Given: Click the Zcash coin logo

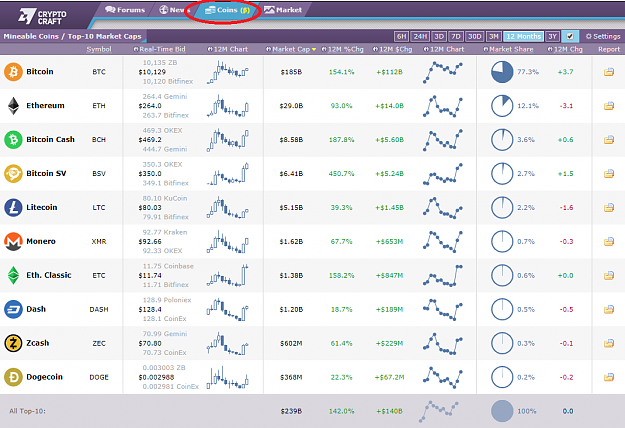Looking at the screenshot, I should click(13, 343).
